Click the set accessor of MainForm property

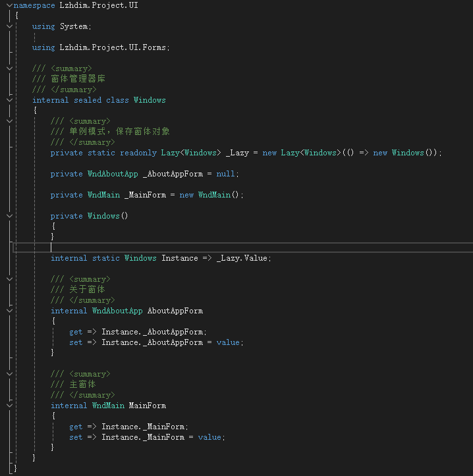click(x=76, y=437)
